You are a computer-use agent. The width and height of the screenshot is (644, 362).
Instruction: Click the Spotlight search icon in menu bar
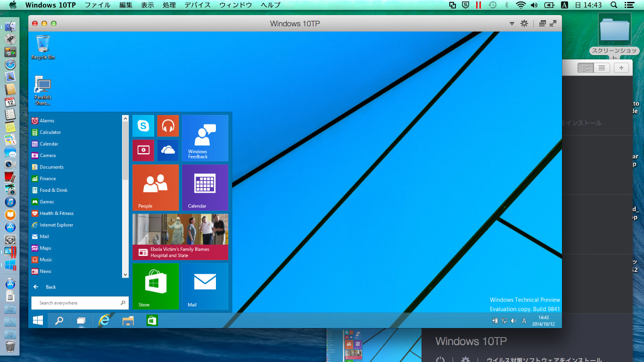tap(614, 5)
